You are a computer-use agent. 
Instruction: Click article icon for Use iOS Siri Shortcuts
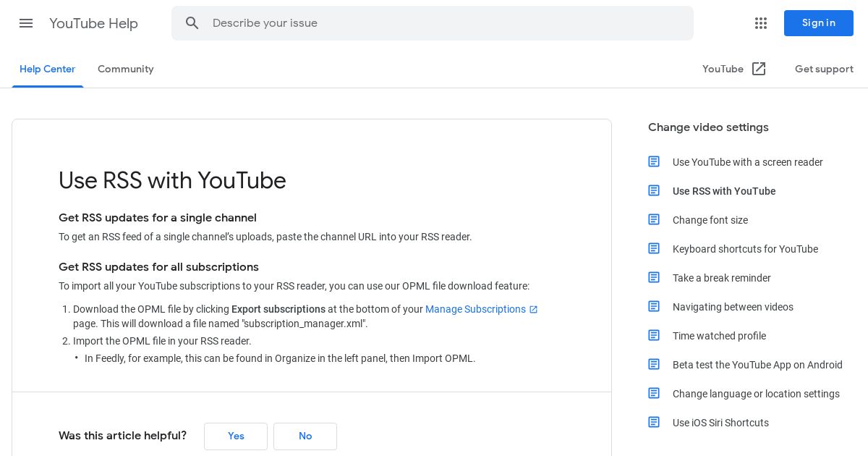pos(654,422)
